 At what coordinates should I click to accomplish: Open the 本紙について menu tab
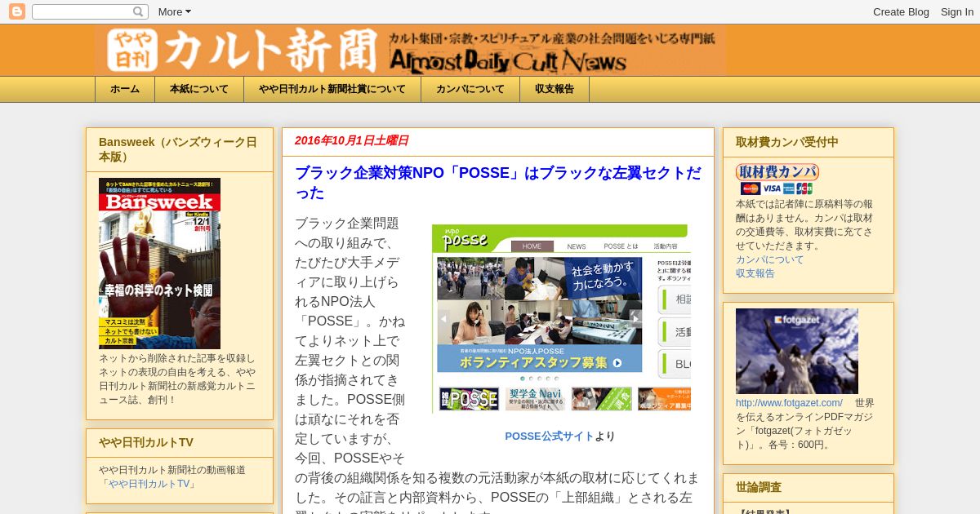coord(199,89)
